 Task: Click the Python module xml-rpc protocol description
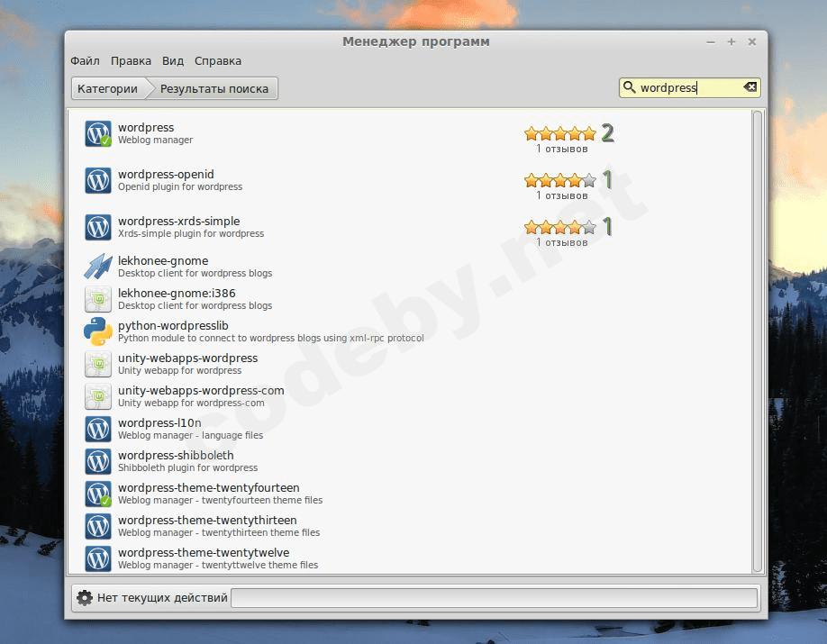pyautogui.click(x=271, y=338)
